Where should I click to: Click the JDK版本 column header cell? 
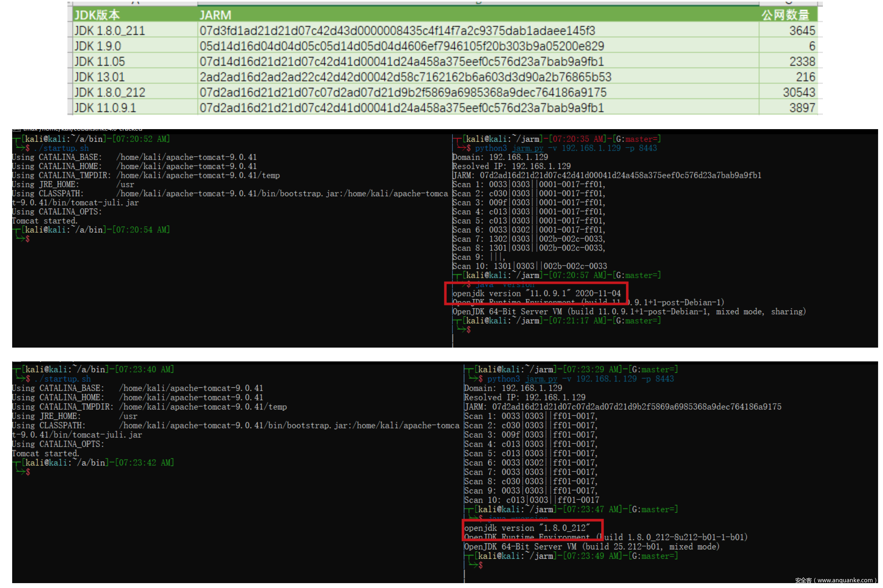(x=97, y=15)
